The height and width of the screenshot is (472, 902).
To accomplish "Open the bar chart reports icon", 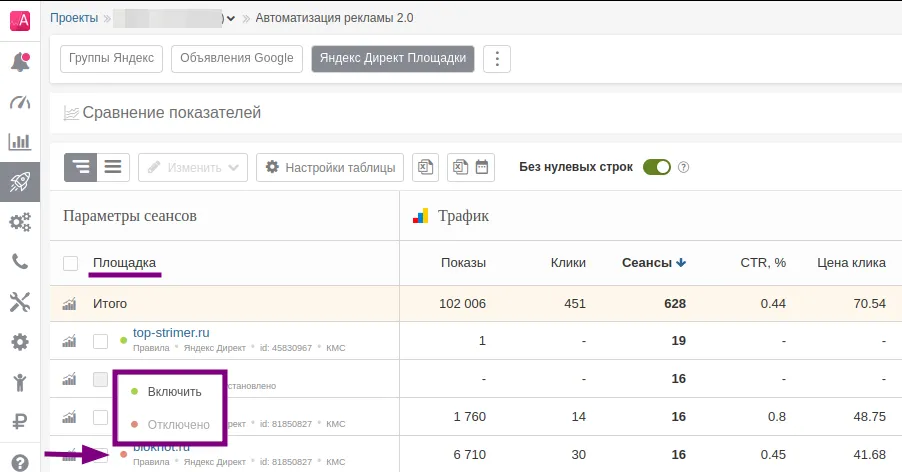I will coord(20,141).
